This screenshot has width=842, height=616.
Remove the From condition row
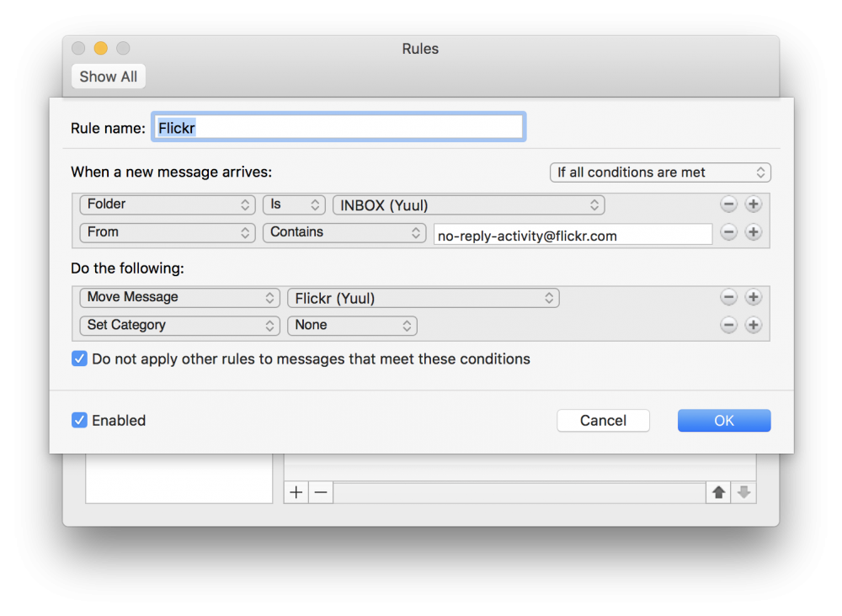point(728,232)
